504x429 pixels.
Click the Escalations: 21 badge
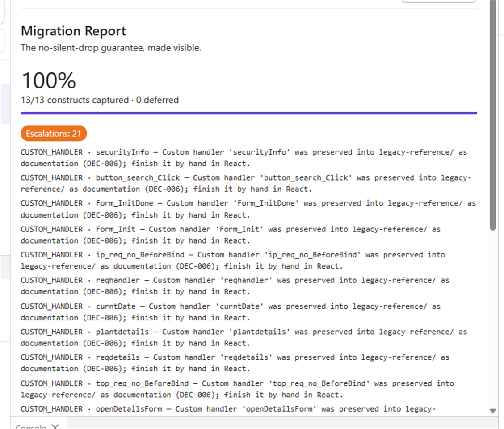[54, 134]
